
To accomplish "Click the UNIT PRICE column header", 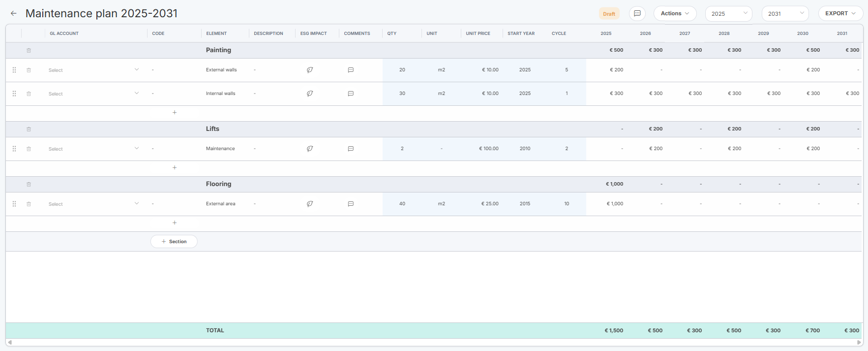I will click(478, 33).
